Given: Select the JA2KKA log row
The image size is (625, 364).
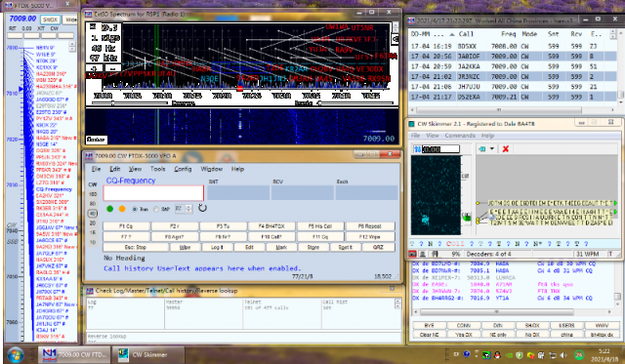Looking at the screenshot, I should [513, 66].
